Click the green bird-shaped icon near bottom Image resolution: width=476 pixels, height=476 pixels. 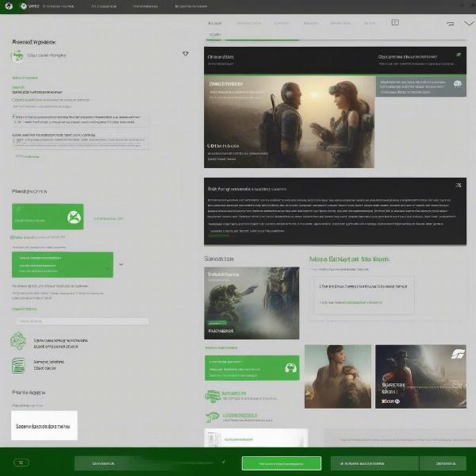point(212,417)
